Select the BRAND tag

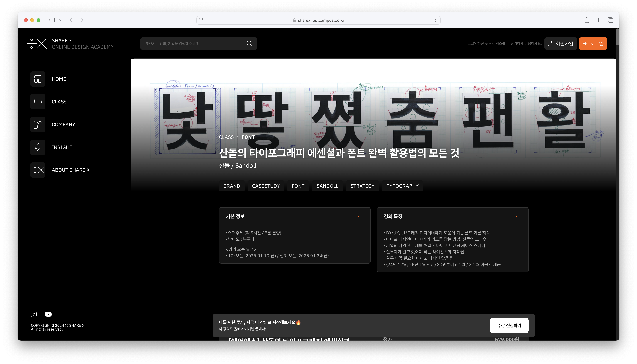[x=232, y=186]
